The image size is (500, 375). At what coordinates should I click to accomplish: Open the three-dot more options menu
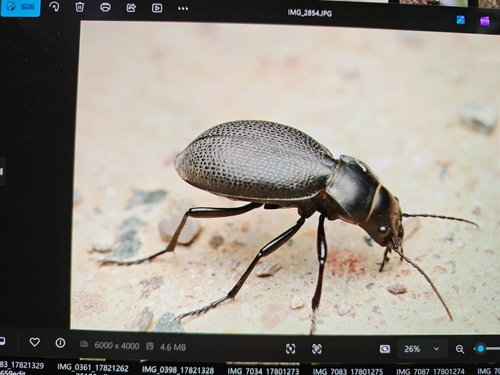(183, 9)
